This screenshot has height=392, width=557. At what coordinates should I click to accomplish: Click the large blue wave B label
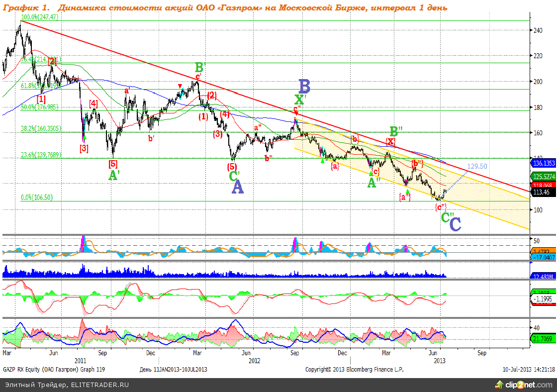coord(304,87)
